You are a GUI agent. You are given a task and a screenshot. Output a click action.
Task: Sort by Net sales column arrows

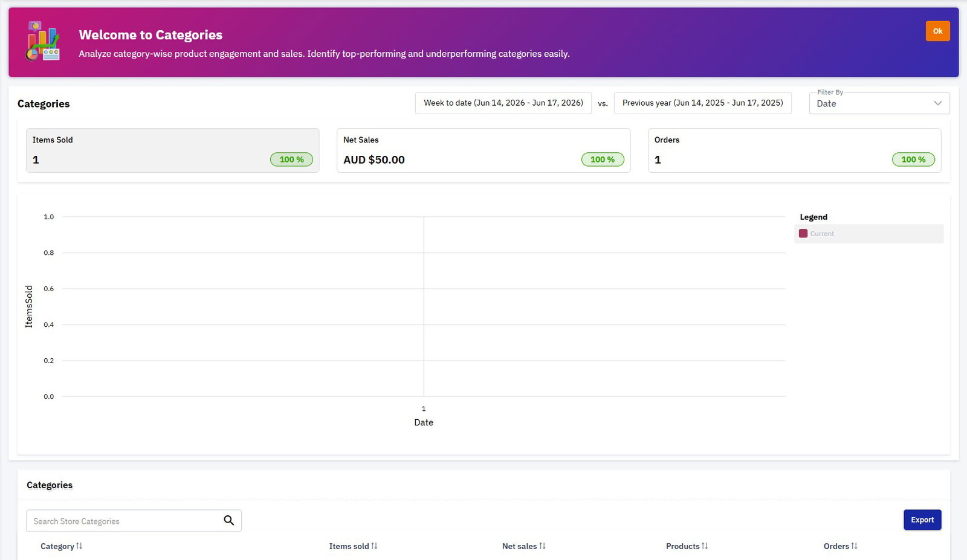[x=542, y=546]
